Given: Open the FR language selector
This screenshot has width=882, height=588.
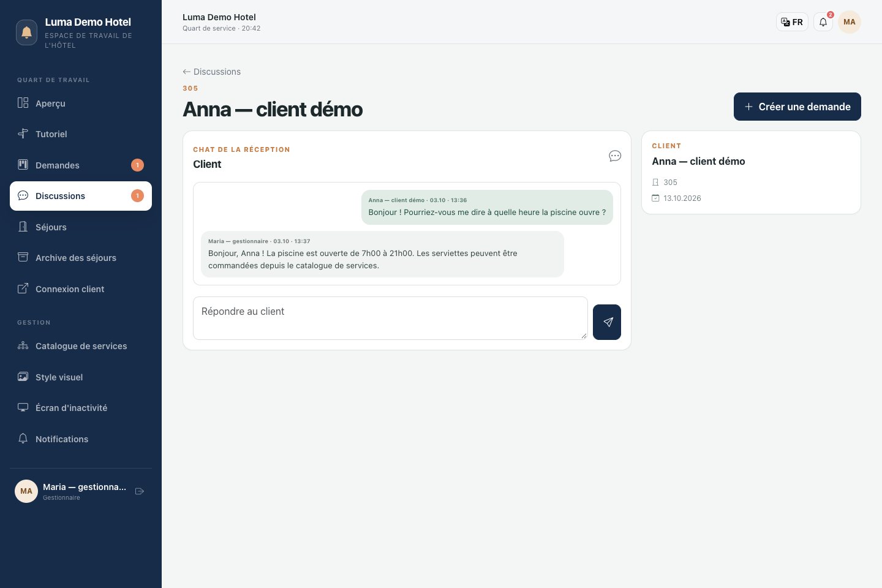Looking at the screenshot, I should coord(792,22).
